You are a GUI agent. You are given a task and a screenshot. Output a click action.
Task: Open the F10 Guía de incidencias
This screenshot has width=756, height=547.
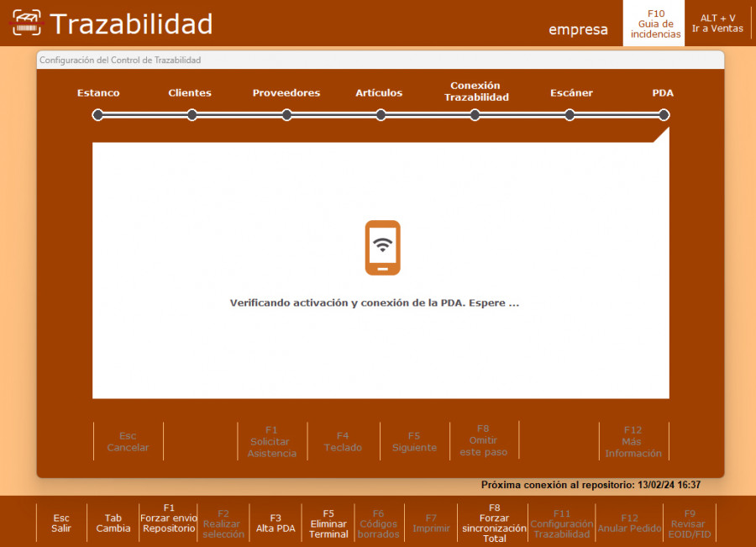[x=655, y=24]
